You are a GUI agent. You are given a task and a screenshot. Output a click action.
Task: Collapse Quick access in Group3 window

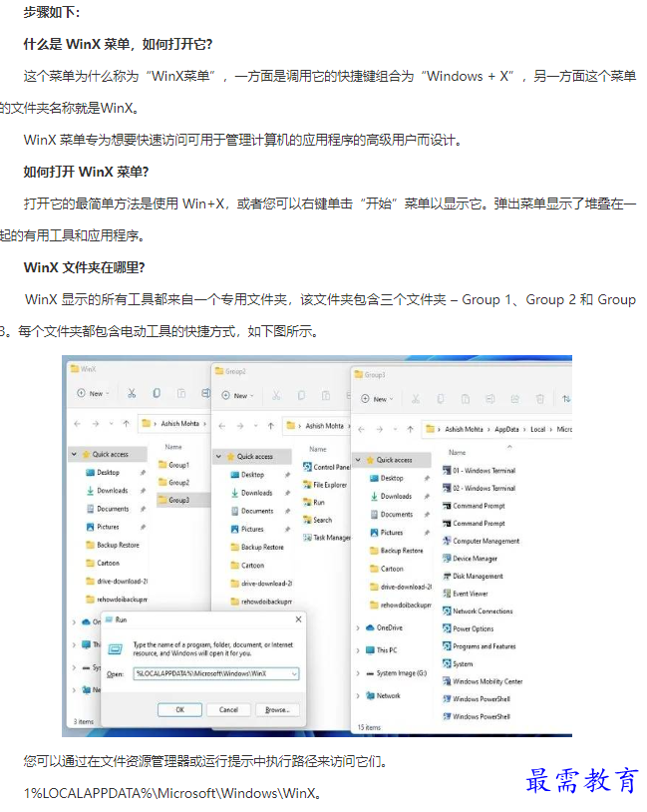click(x=358, y=460)
